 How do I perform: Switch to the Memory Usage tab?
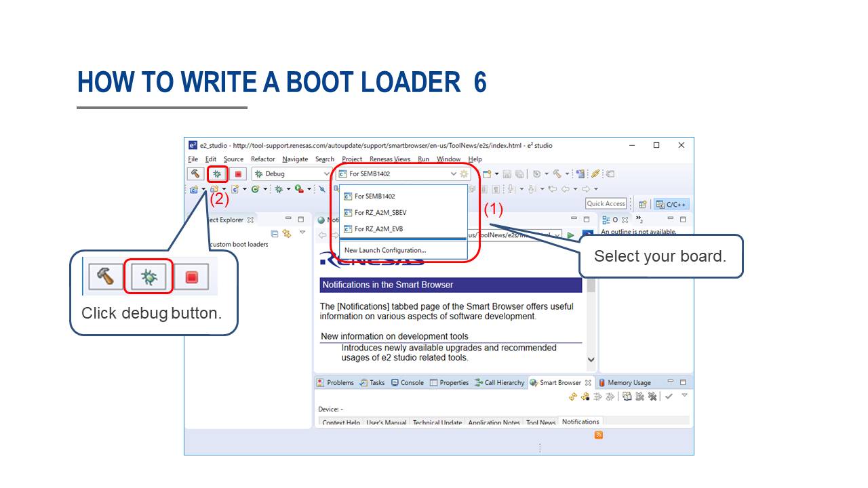coord(625,382)
